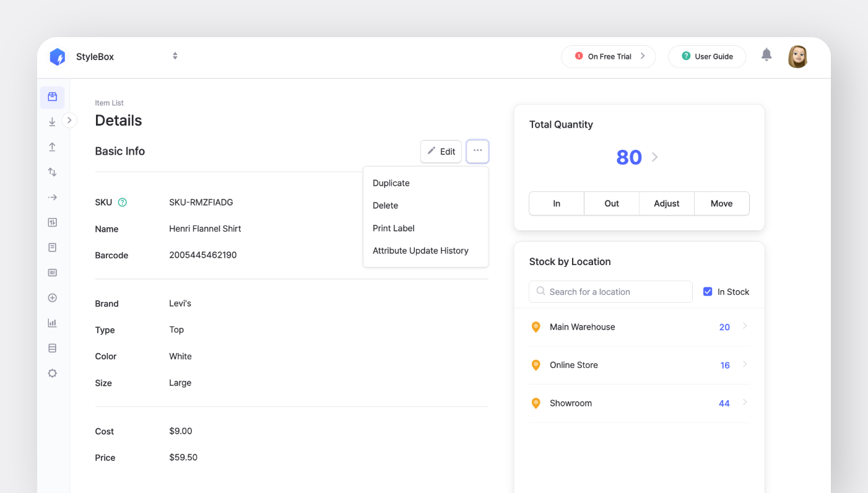Image resolution: width=868 pixels, height=493 pixels.
Task: Select Attribute Update History menu entry
Action: (420, 251)
